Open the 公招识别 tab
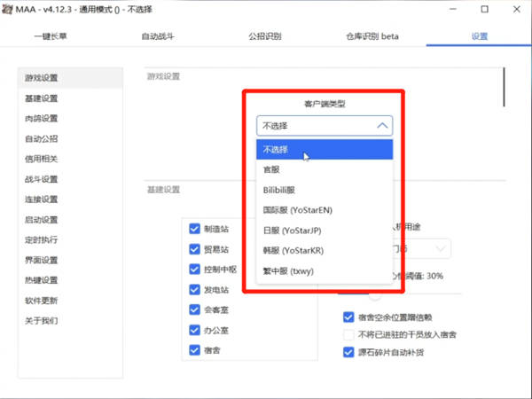Image resolution: width=532 pixels, height=399 pixels. coord(265,36)
